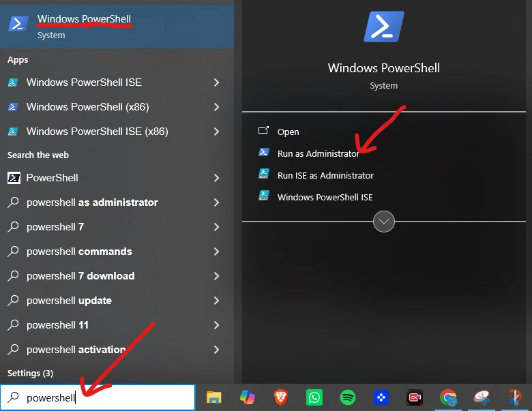Expand more actions with the round chevron button
The width and height of the screenshot is (532, 411).
point(384,222)
